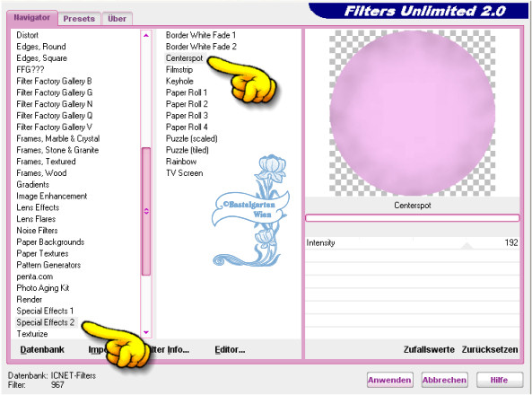532x395 pixels.
Task: Click the Editor... button
Action: point(230,349)
